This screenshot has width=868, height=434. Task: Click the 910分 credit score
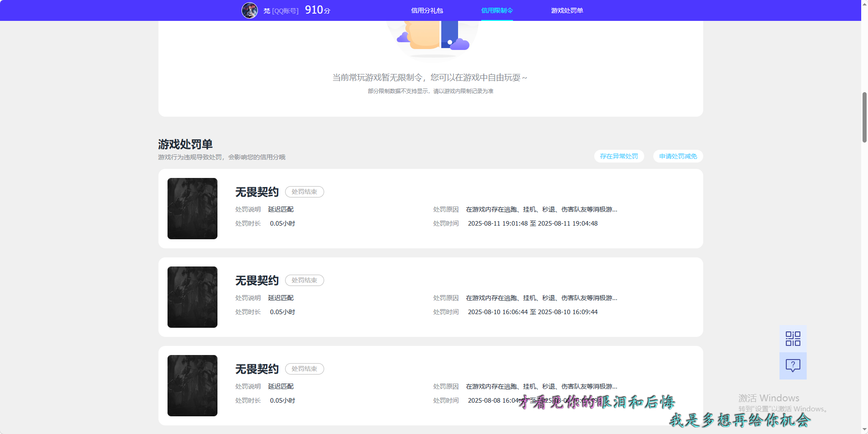[317, 10]
